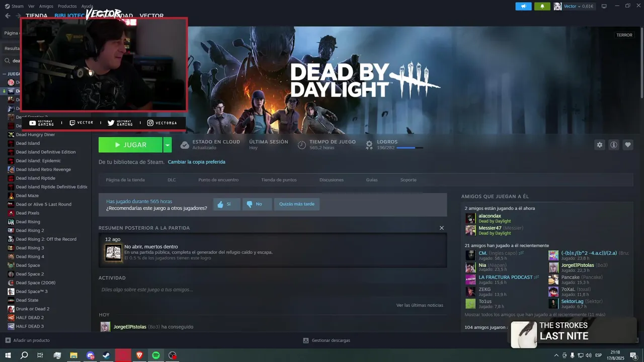Recommend the game with Sí thumbs up
Screen dimensions: 644x362
pyautogui.click(x=226, y=204)
